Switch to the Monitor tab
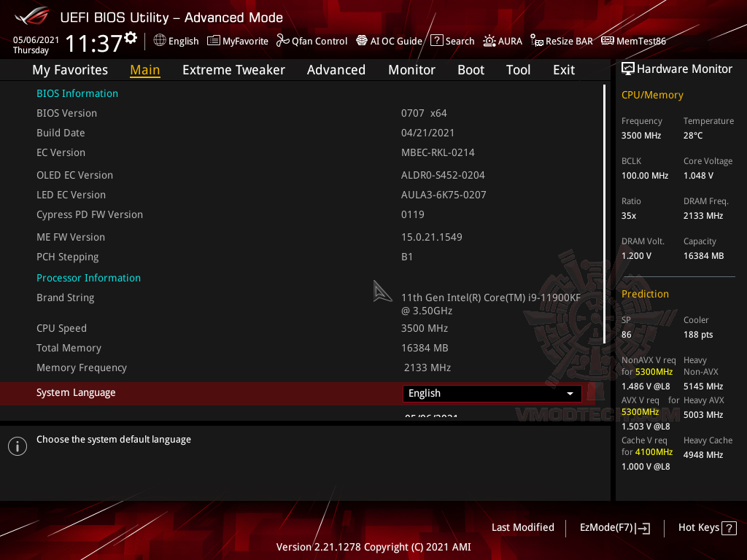 point(411,70)
